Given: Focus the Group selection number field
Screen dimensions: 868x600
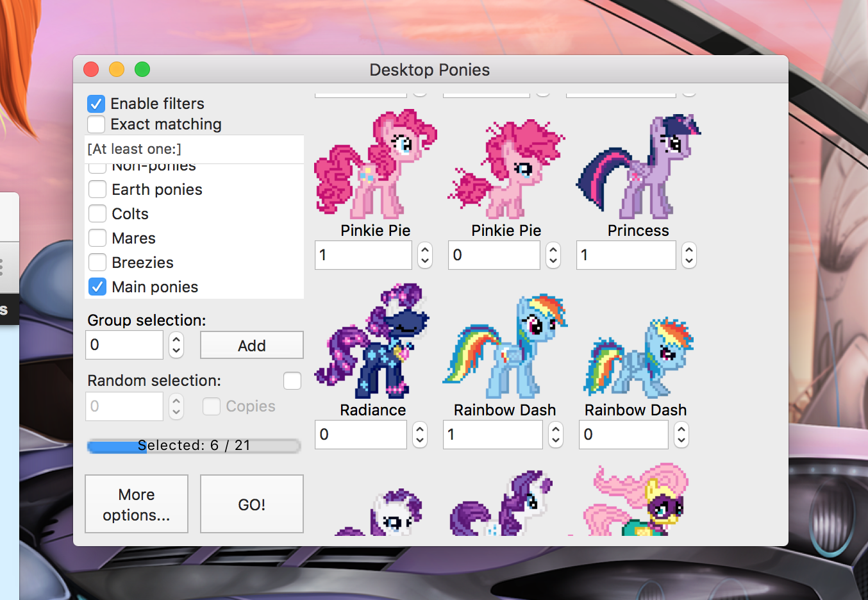Looking at the screenshot, I should tap(124, 345).
